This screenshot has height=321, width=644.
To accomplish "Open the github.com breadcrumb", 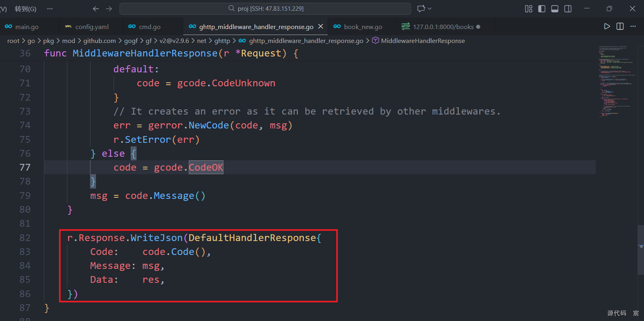I will [100, 41].
